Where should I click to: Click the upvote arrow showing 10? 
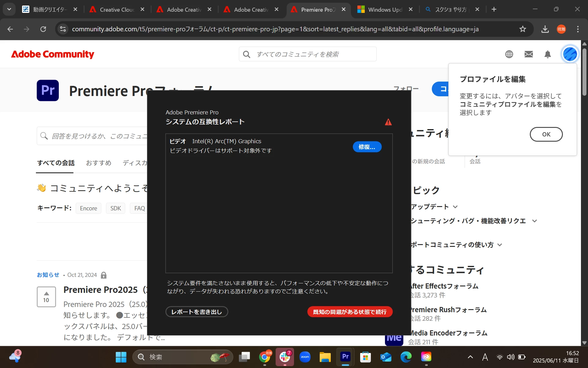tap(46, 293)
